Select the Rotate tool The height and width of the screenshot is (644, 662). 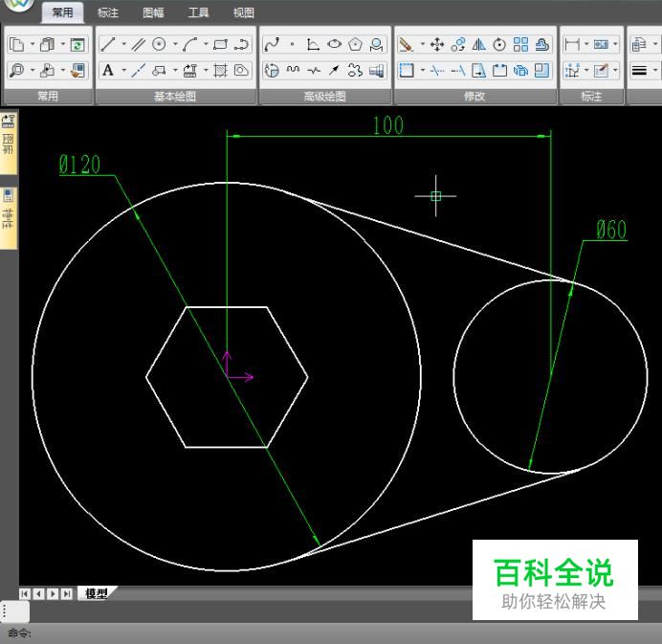point(499,44)
